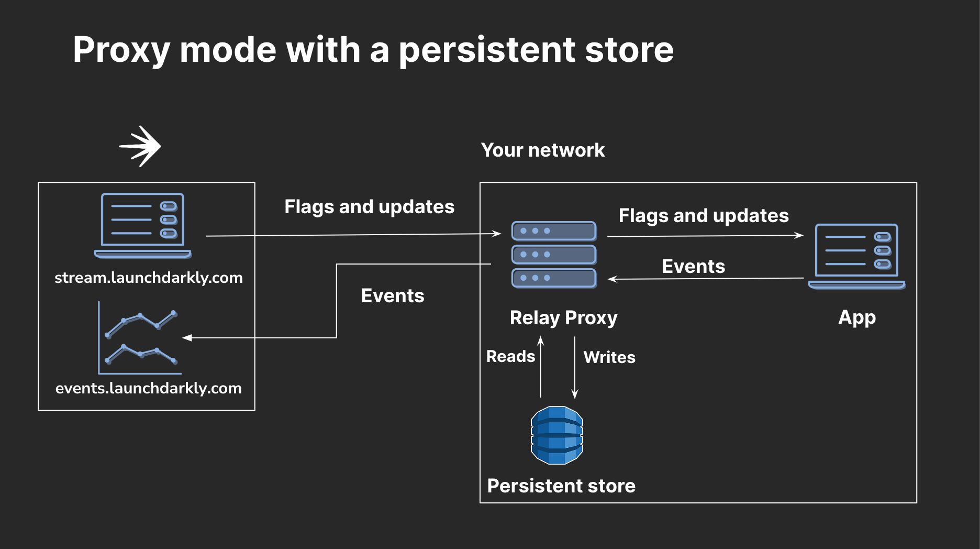The width and height of the screenshot is (980, 549).
Task: Click the upward arrow beside Reads
Action: click(541, 367)
